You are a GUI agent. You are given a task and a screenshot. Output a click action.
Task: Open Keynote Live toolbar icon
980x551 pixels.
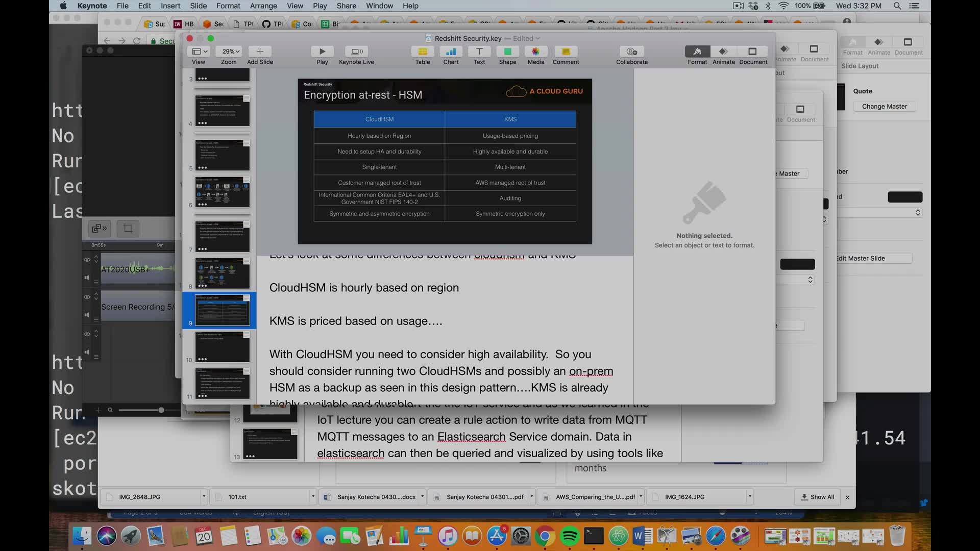pyautogui.click(x=356, y=52)
